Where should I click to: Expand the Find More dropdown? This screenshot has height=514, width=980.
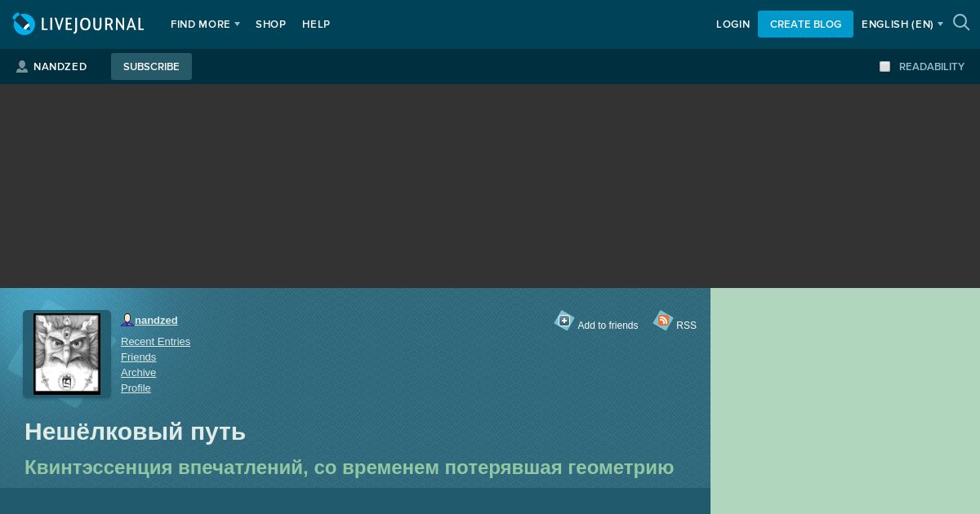pos(205,24)
